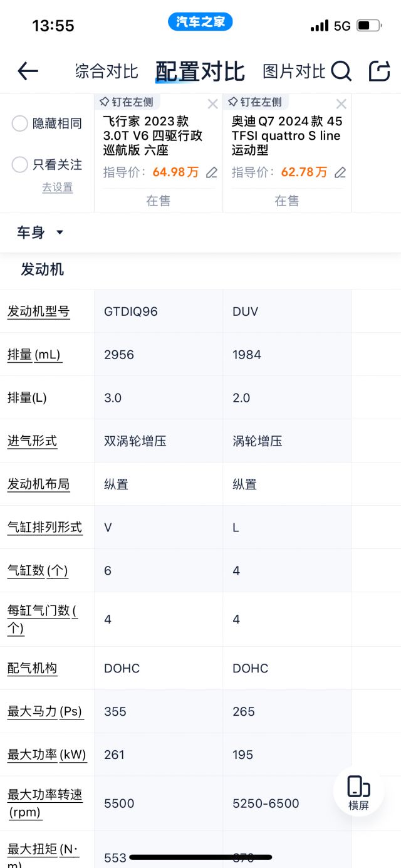Tap the 汽车之家 app pill in status bar
Screen dimensions: 401x868
coord(200,22)
